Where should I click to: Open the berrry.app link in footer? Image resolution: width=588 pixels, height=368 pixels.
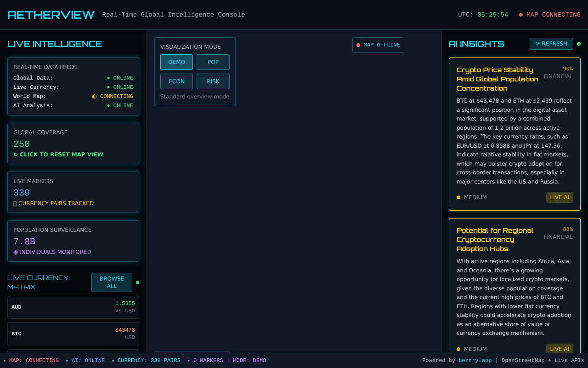pyautogui.click(x=475, y=360)
